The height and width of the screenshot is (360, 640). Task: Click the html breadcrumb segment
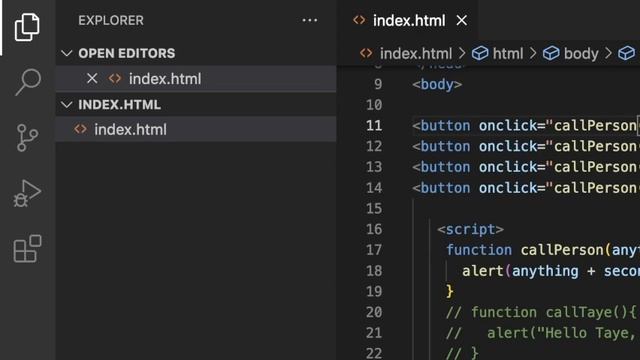click(508, 53)
